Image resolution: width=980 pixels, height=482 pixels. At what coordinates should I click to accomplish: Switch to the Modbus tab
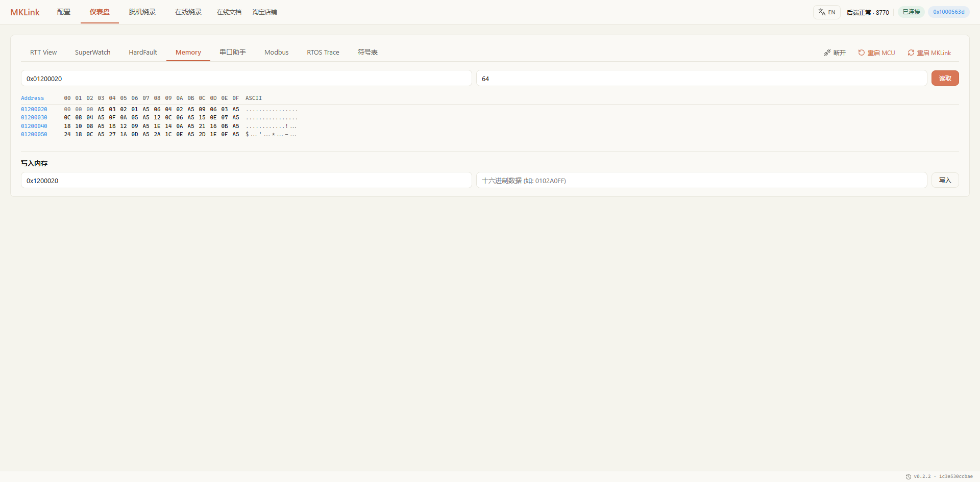click(276, 52)
